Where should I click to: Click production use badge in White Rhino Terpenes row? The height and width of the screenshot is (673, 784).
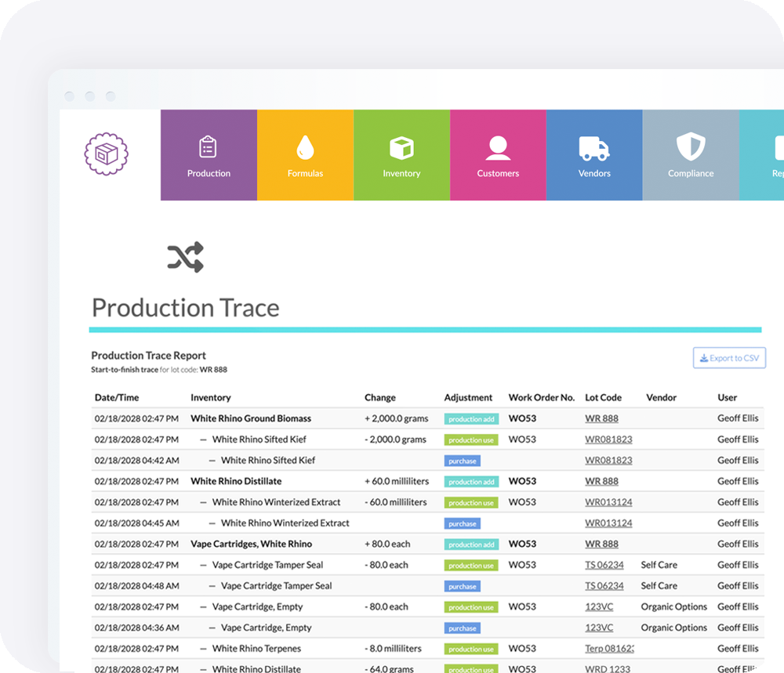tap(471, 649)
